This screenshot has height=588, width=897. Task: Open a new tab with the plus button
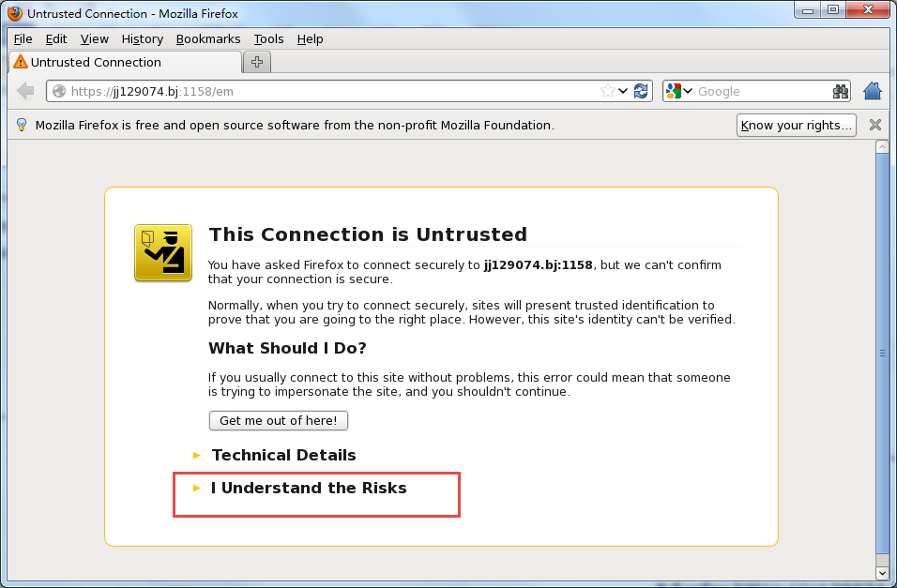pyautogui.click(x=256, y=62)
